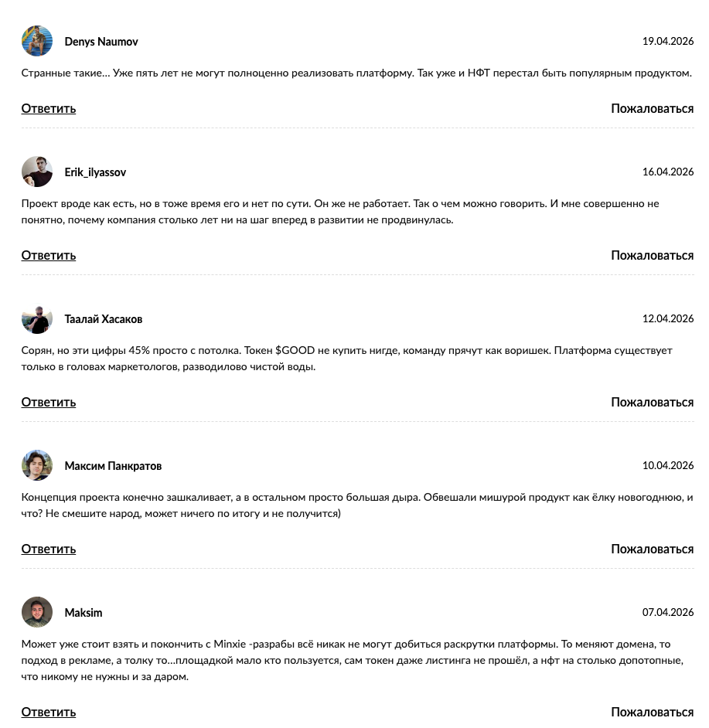
Task: Open Максим Панкратов's profile name
Action: pyautogui.click(x=113, y=466)
